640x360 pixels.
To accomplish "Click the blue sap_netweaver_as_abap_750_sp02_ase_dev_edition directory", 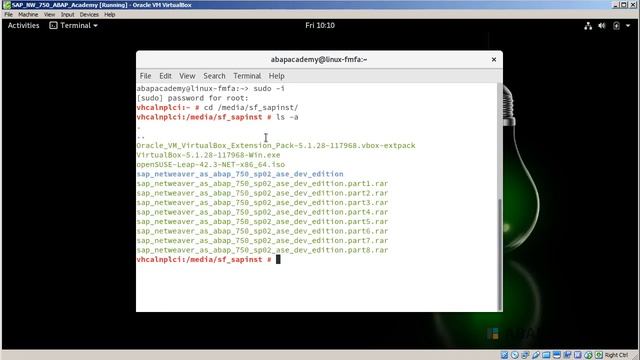I will tap(240, 174).
